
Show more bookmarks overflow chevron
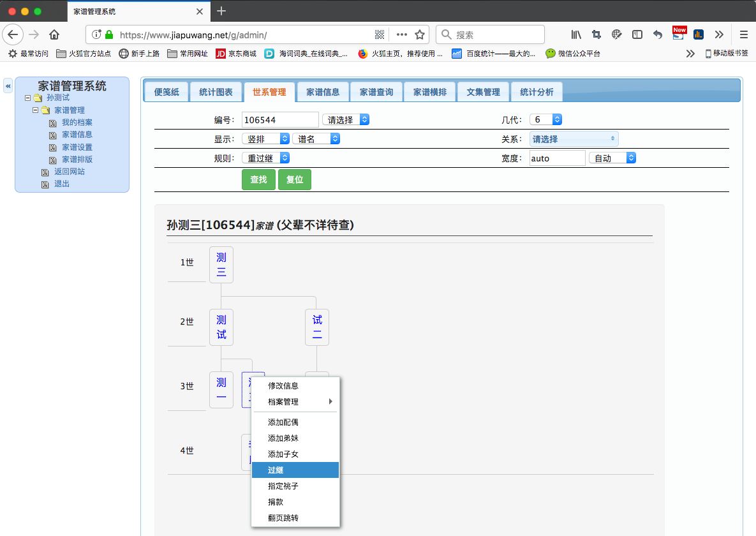click(690, 54)
